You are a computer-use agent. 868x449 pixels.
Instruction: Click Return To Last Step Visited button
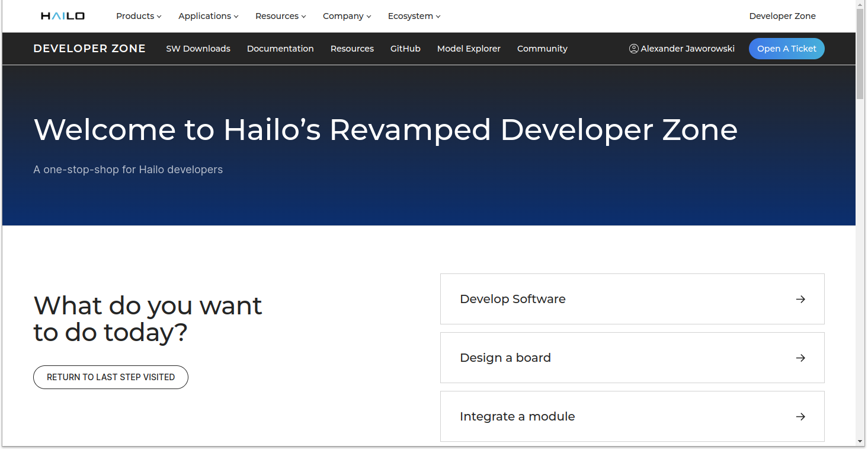[x=111, y=377]
